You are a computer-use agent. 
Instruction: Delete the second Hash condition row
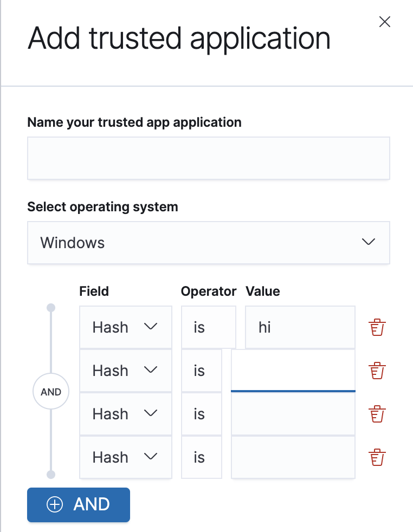377,371
